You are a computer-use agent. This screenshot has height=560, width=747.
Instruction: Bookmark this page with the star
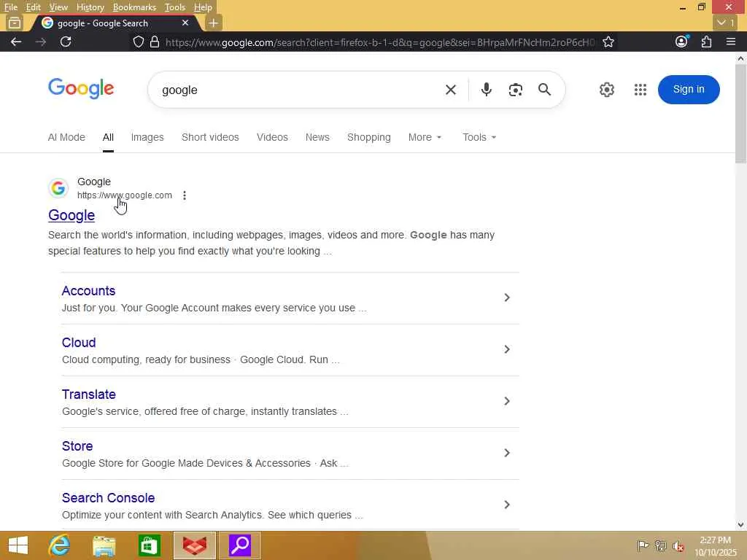tap(608, 42)
